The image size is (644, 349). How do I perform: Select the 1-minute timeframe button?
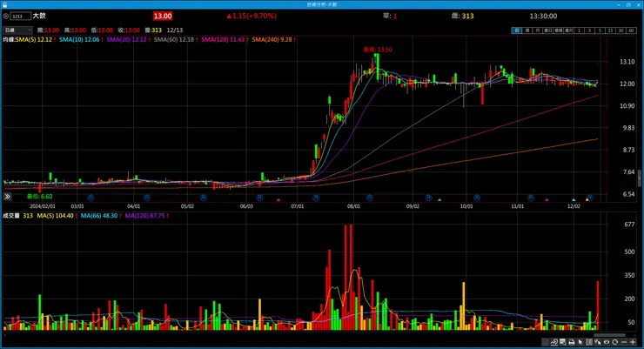[x=579, y=30]
